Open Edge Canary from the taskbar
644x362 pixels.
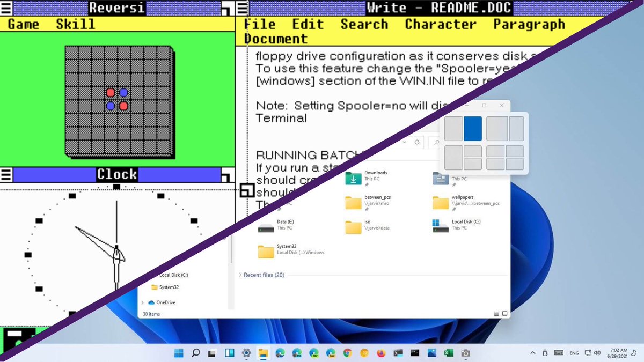(330, 353)
